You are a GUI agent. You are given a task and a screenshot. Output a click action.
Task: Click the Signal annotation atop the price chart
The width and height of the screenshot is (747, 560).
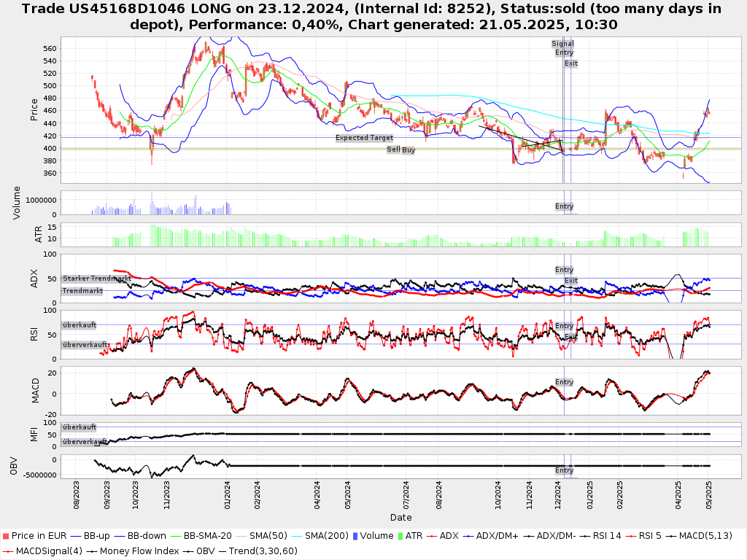point(562,44)
